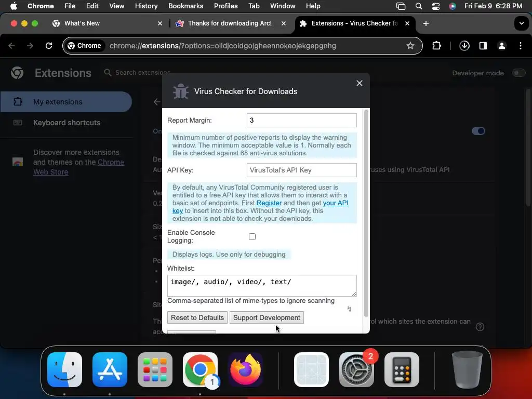Click the browser Back button

coord(11,46)
